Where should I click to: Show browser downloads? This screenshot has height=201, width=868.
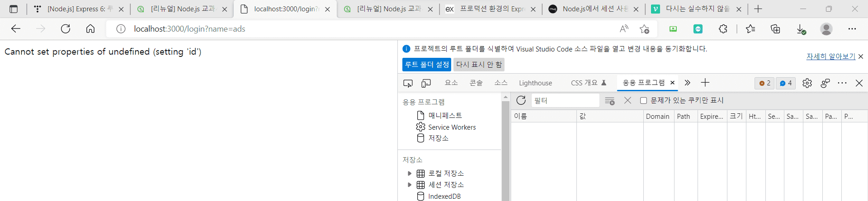point(801,29)
